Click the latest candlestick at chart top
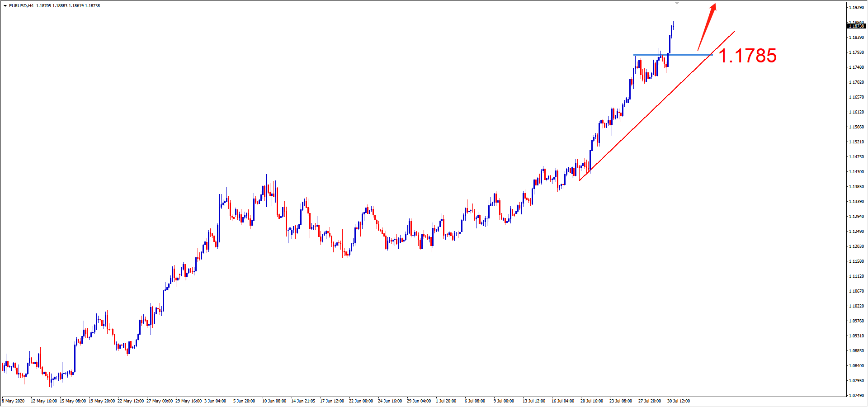Screen dimensions: 868x407 coord(673,28)
